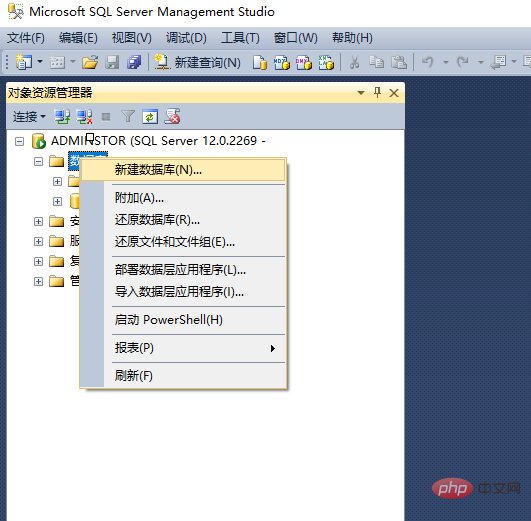Click the Copy icon in toolbar
Screen dimensions: 531x521
click(376, 62)
